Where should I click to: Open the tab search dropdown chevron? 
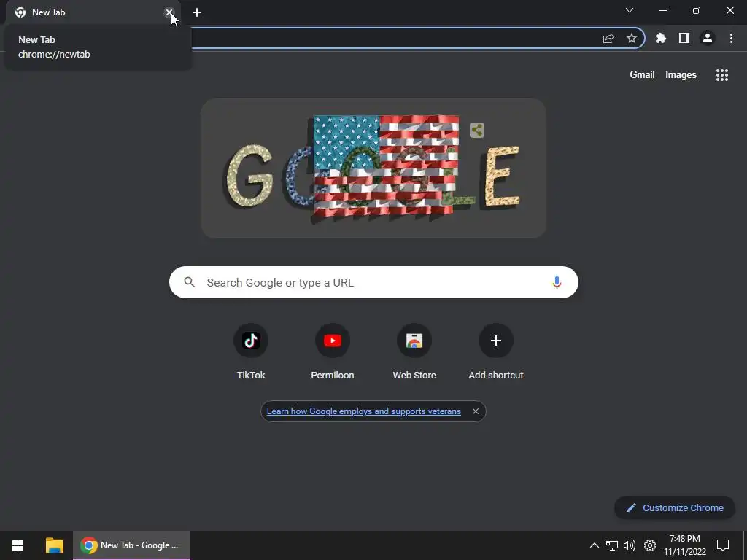pyautogui.click(x=630, y=10)
